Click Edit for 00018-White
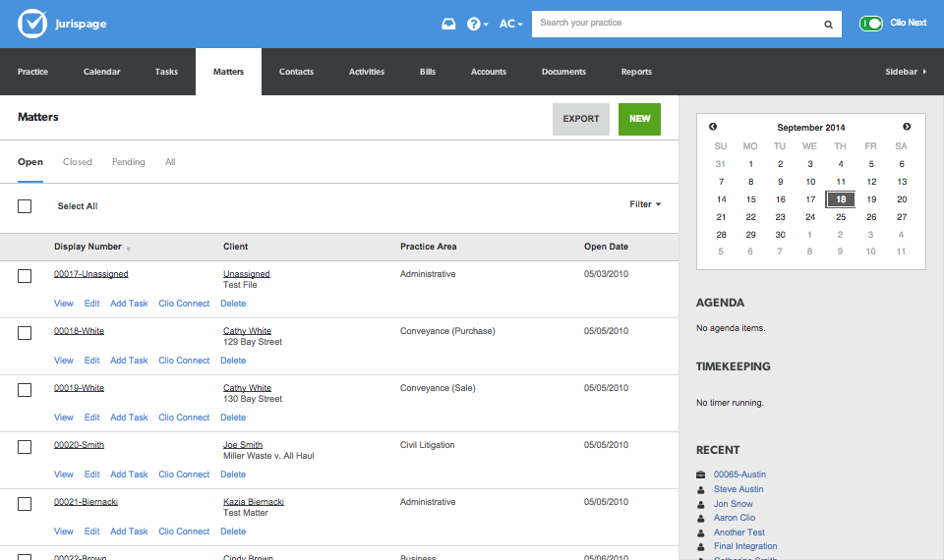The width and height of the screenshot is (944, 560). tap(92, 361)
